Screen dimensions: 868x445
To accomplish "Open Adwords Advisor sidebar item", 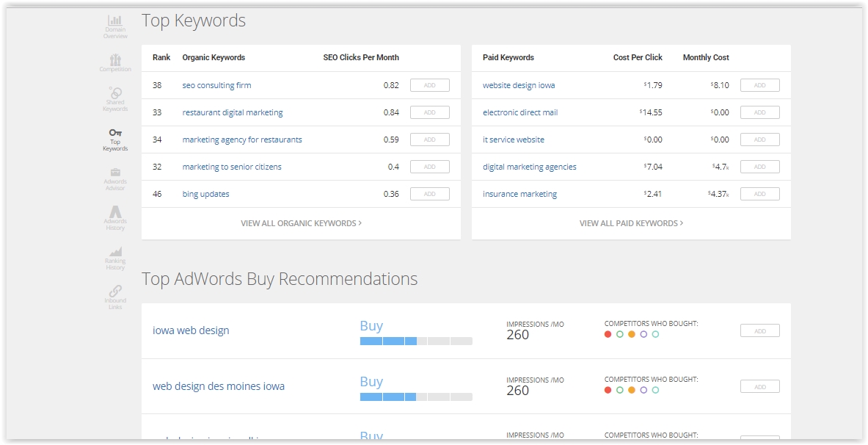I will coord(115,178).
